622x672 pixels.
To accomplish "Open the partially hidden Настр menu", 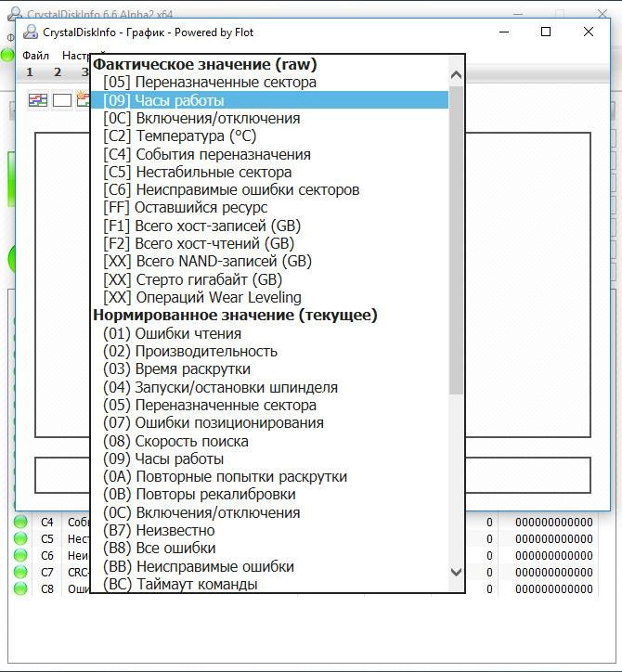I will 76,56.
